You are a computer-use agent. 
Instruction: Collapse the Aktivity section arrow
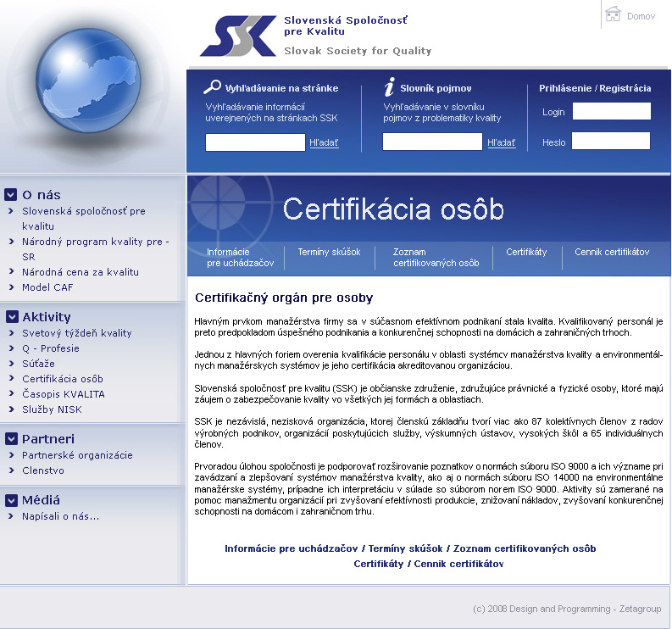12,316
